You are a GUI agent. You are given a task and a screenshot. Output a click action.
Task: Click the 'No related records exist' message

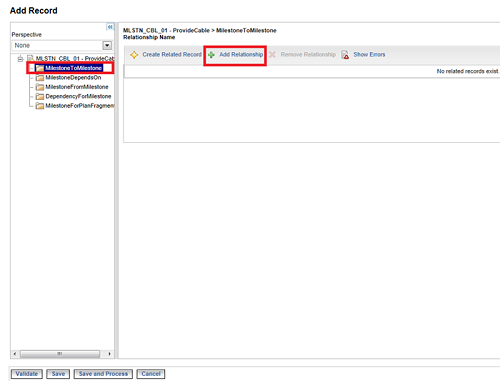(x=467, y=71)
